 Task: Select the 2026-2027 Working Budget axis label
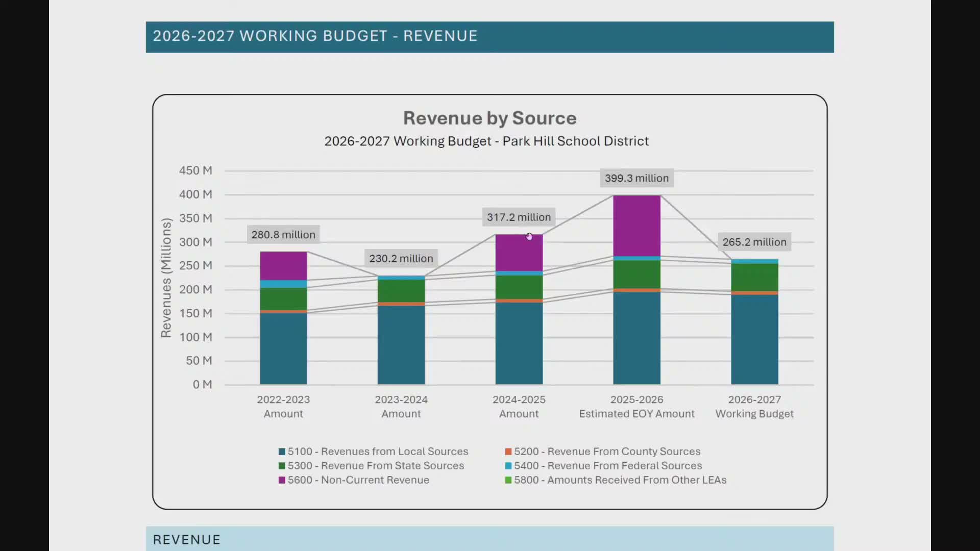pos(754,407)
